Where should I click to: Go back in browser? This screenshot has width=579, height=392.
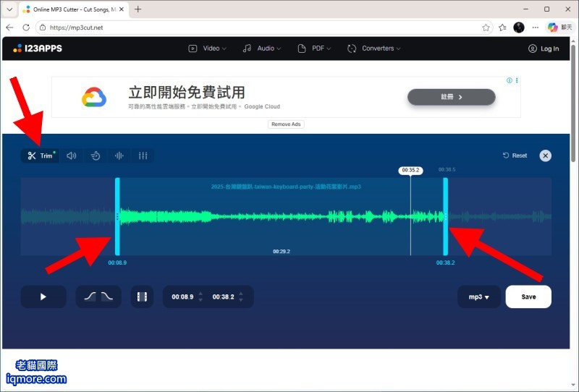(x=9, y=27)
